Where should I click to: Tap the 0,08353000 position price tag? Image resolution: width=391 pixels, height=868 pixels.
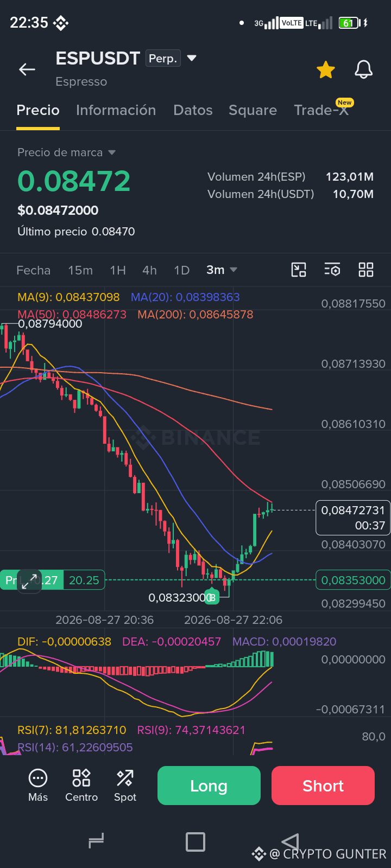click(353, 580)
